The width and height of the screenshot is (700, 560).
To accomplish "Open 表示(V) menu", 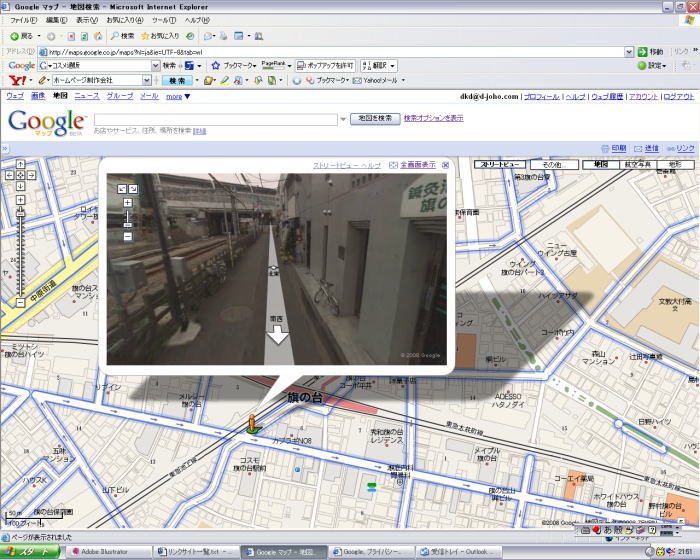I will 87,20.
